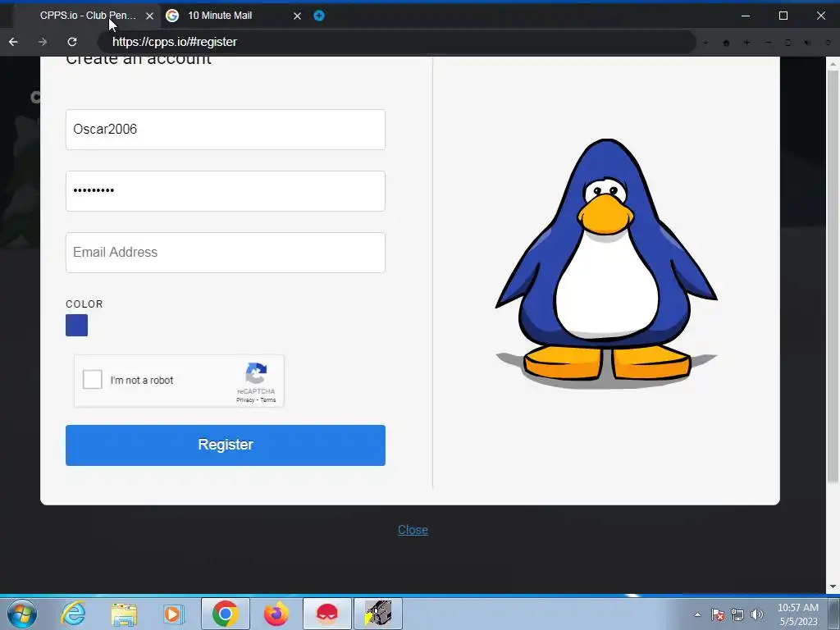Open the reCAPTCHA Terms link

(268, 399)
